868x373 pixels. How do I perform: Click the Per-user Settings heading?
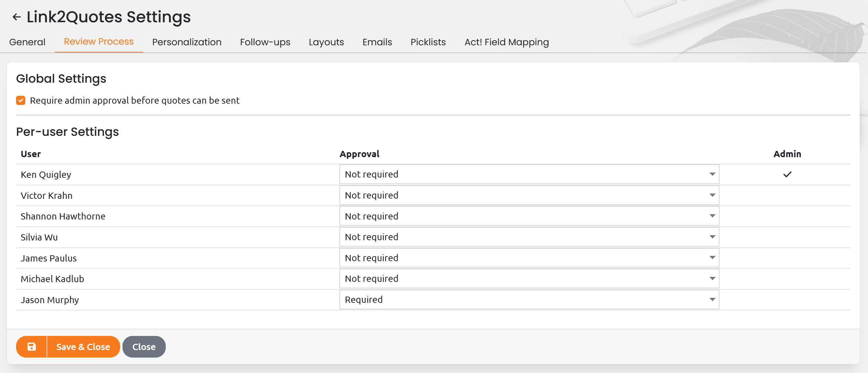pos(67,132)
